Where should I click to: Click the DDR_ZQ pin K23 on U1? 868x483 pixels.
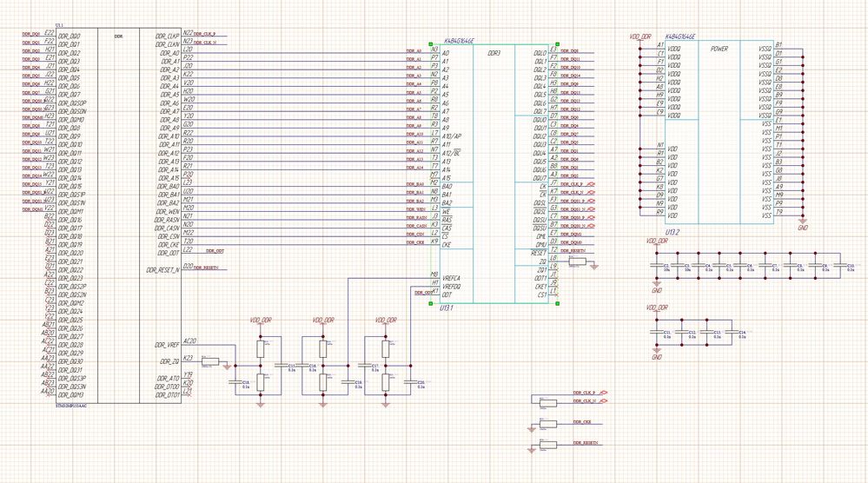189,358
